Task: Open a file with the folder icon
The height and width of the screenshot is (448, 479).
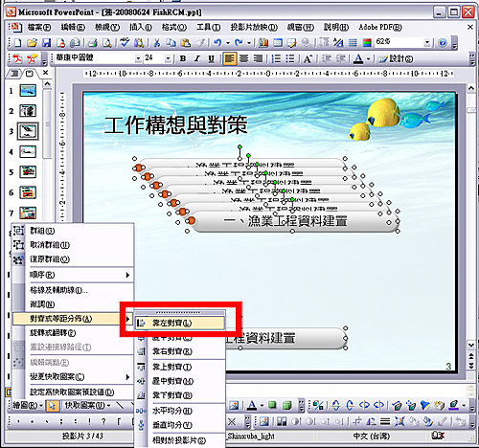Action: point(32,43)
